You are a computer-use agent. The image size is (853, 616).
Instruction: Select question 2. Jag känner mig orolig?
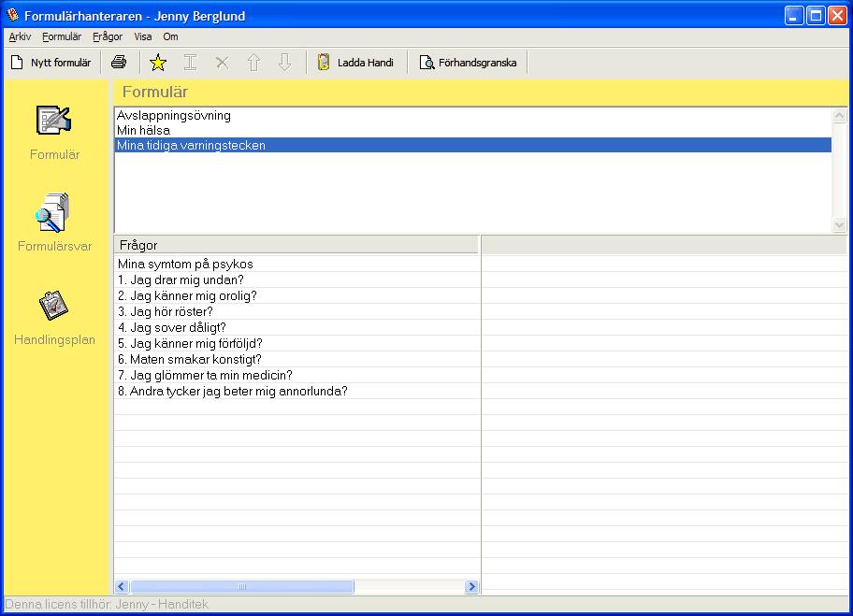coord(297,295)
